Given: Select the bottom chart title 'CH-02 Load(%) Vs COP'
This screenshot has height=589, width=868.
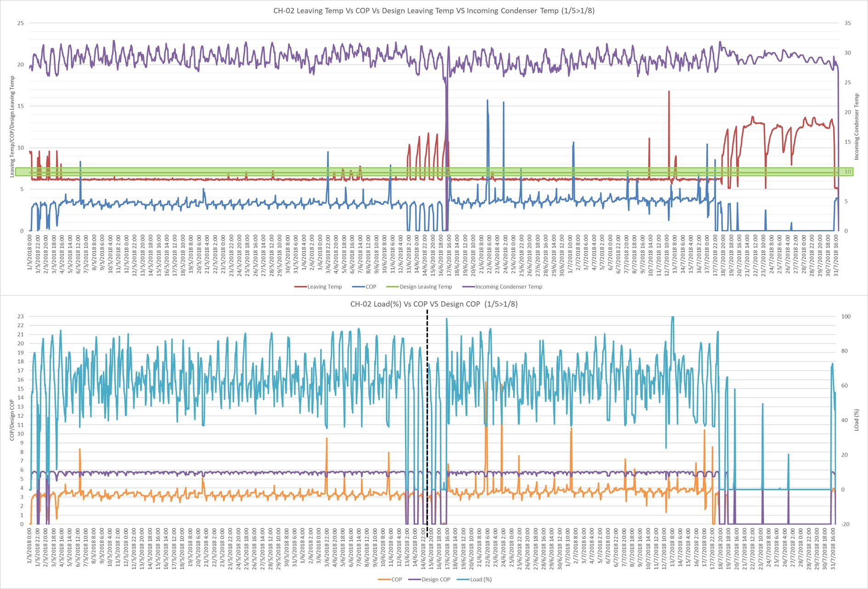Looking at the screenshot, I should pyautogui.click(x=434, y=304).
